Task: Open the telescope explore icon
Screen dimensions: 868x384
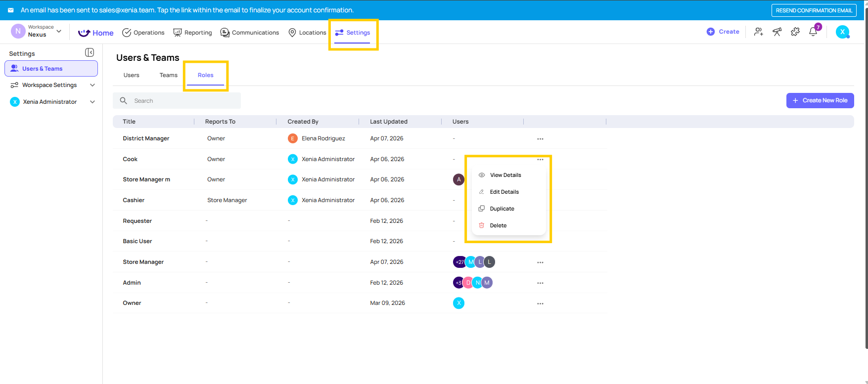Action: coord(777,32)
